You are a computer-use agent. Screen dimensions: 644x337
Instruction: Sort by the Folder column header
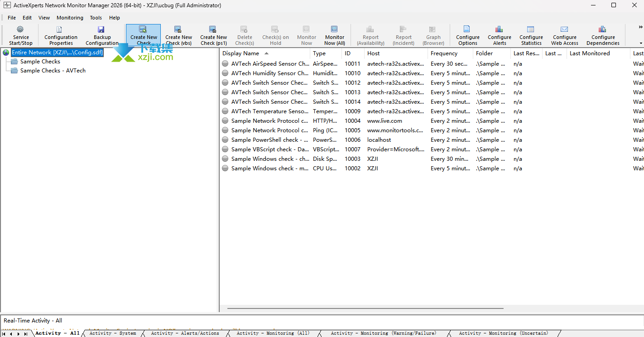492,53
